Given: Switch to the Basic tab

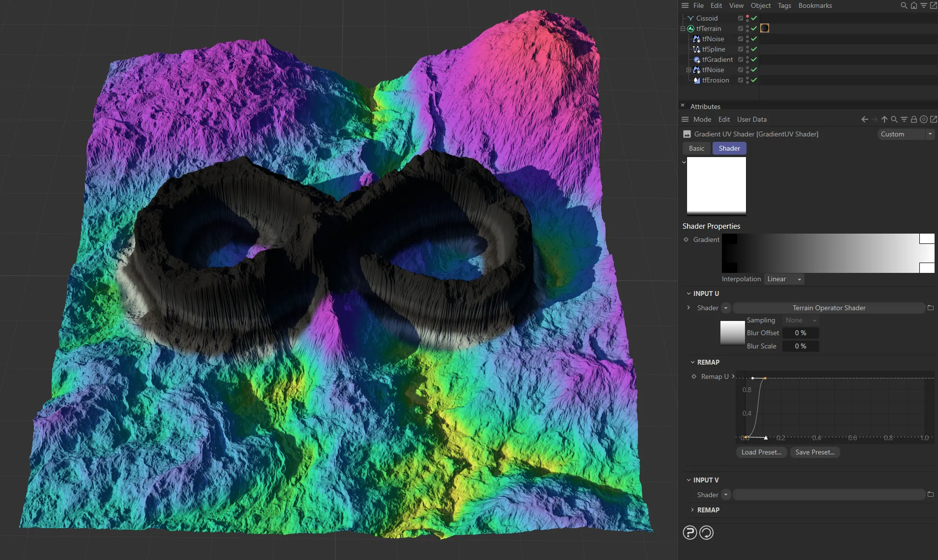Looking at the screenshot, I should pyautogui.click(x=696, y=148).
